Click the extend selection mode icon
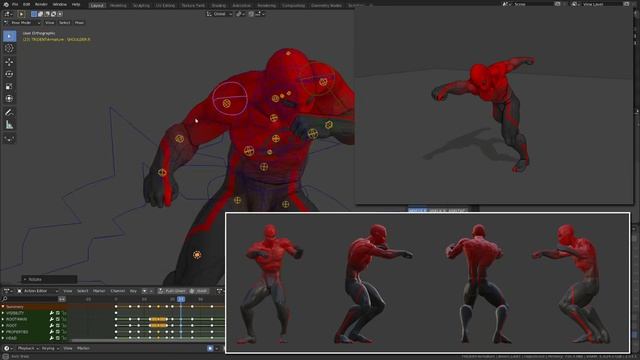 [x=40, y=14]
